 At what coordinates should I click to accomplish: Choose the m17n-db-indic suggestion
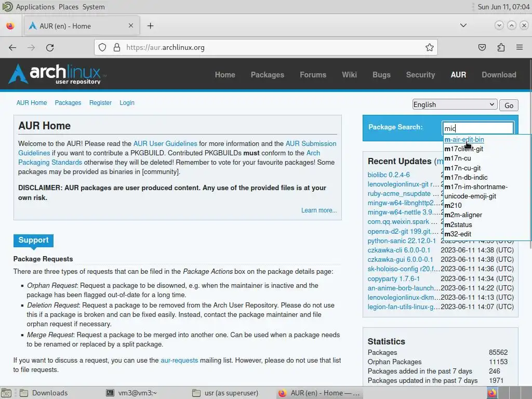466,178
